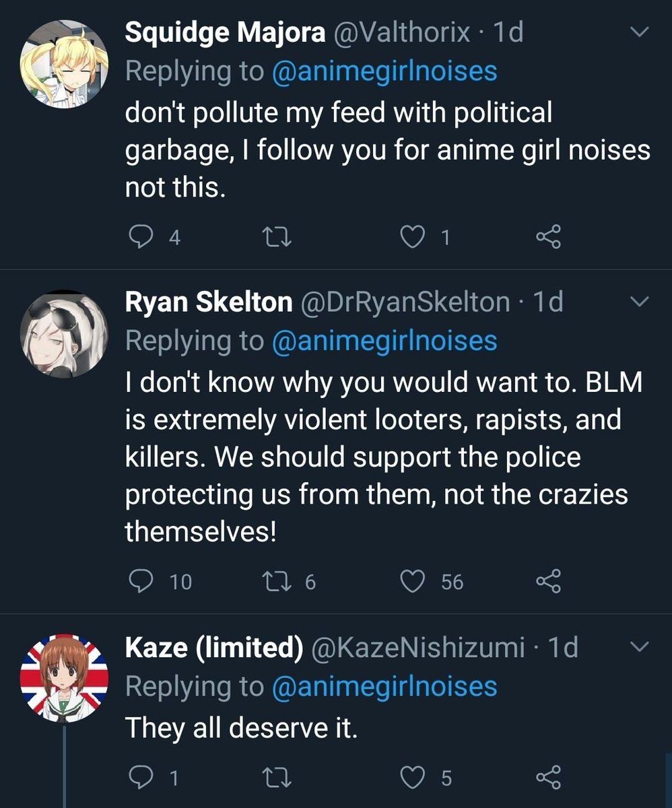Image resolution: width=672 pixels, height=808 pixels.
Task: Open @animegirlnoises link in Kaze's reply
Action: [x=384, y=686]
